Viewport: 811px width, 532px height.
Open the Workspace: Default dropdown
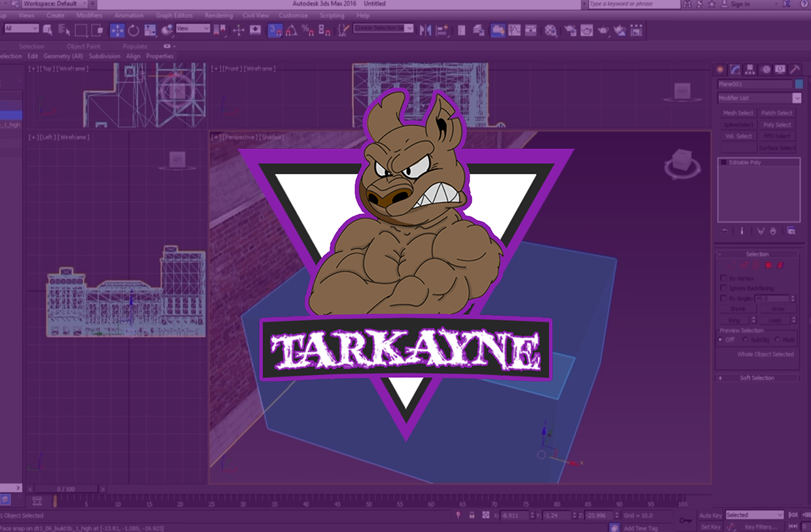(x=55, y=4)
